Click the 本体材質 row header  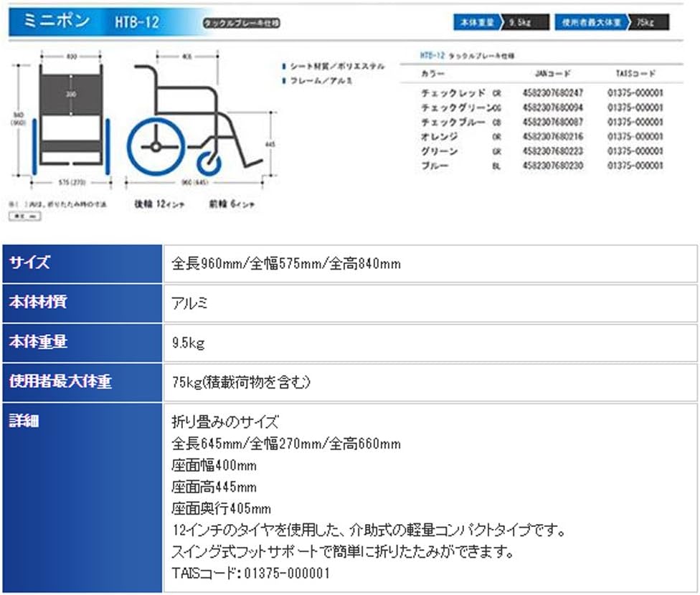82,303
